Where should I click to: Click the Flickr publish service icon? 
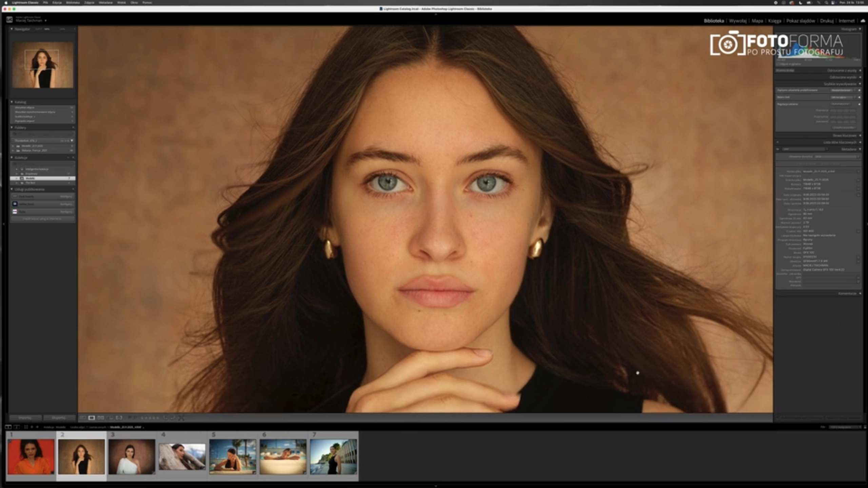coord(15,211)
